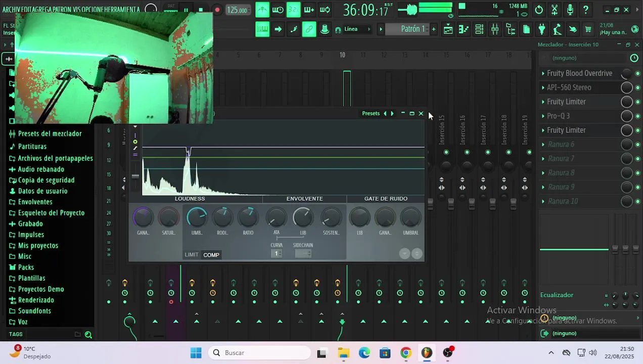
Task: Click the overdub blend recording icon
Action: click(309, 10)
